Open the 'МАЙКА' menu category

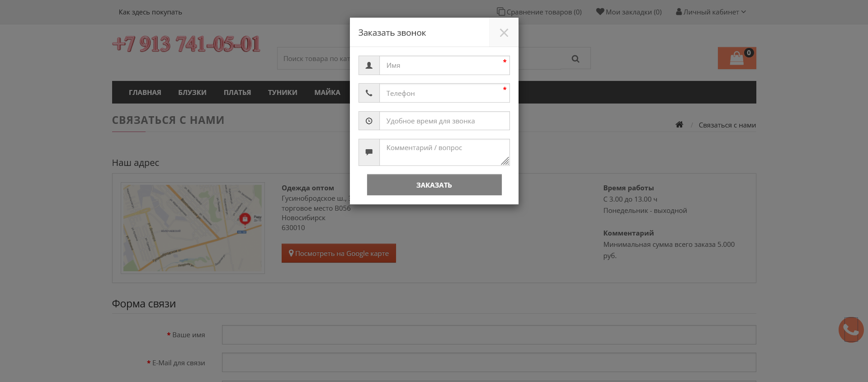tap(327, 93)
